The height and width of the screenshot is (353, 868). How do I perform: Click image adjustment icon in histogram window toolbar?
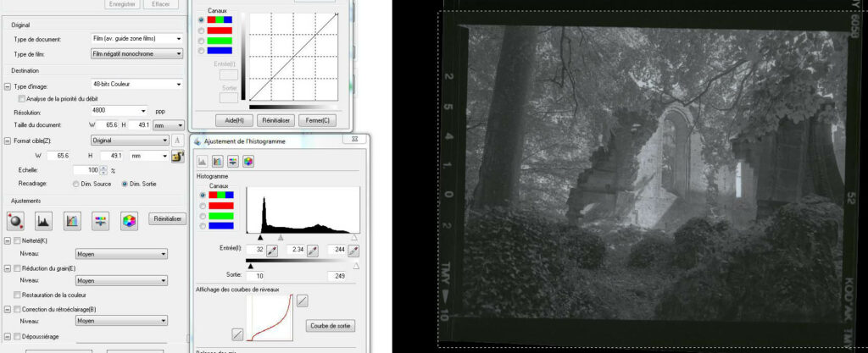click(x=233, y=162)
